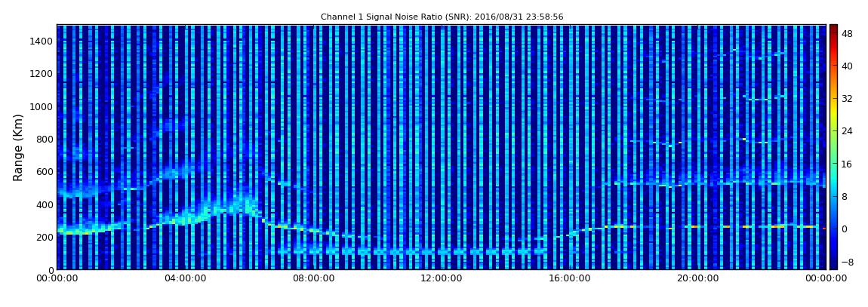Click the 800 tick on the range axis

coord(44,139)
